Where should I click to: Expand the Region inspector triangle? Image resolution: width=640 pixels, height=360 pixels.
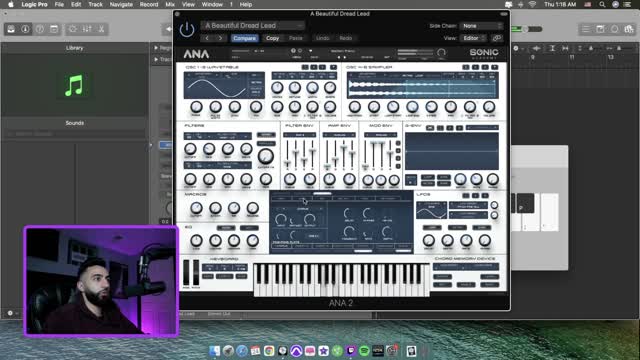pyautogui.click(x=156, y=48)
